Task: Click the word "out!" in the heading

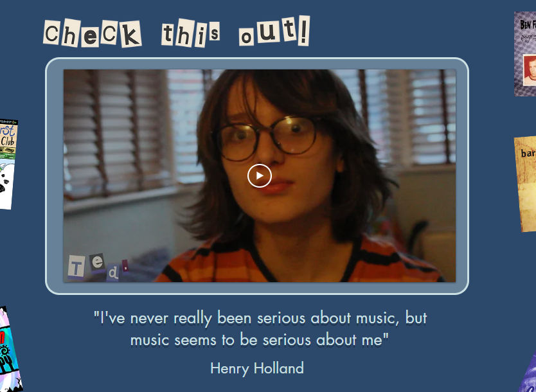Action: pos(274,31)
